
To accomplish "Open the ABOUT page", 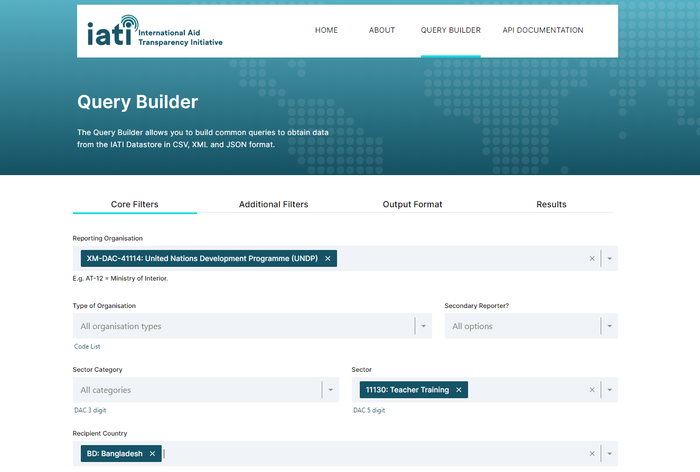I will (x=382, y=30).
